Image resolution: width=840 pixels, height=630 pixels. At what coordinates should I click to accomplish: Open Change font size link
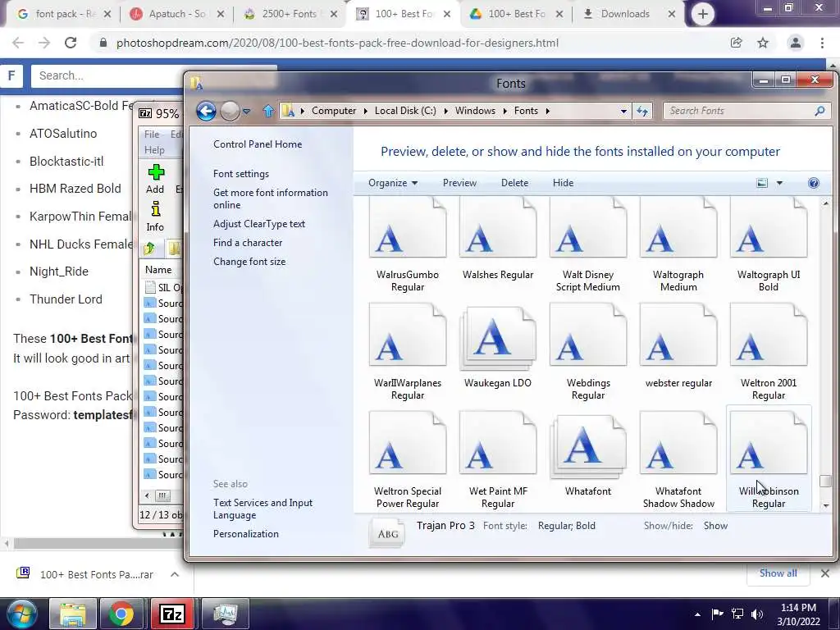[x=249, y=262]
